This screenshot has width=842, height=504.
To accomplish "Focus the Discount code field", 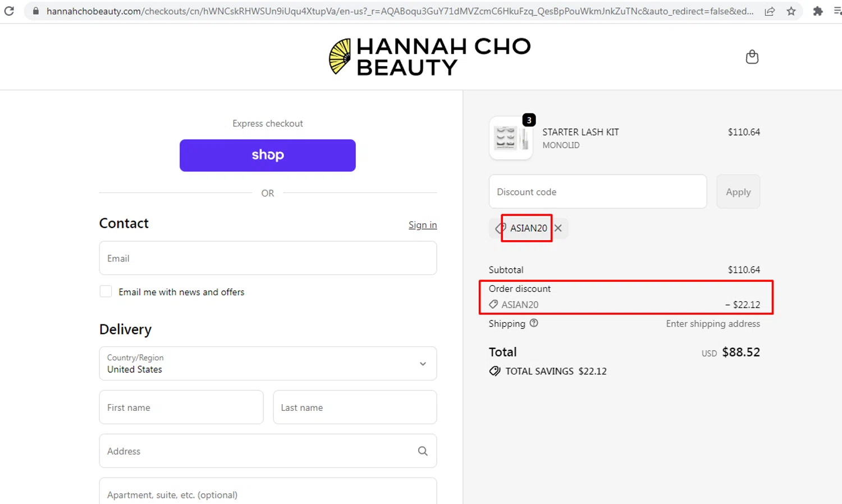I will 598,191.
